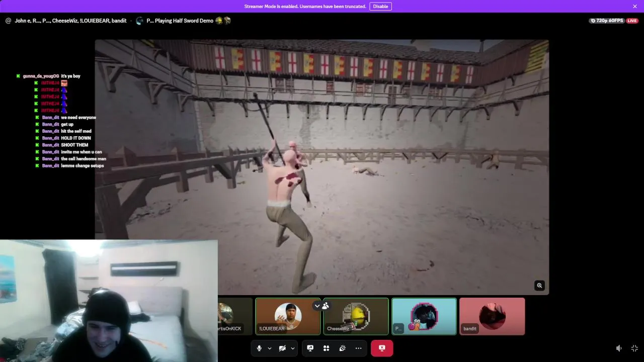Viewport: 644px width, 362px height.
Task: Open more call options menu
Action: click(x=358, y=348)
